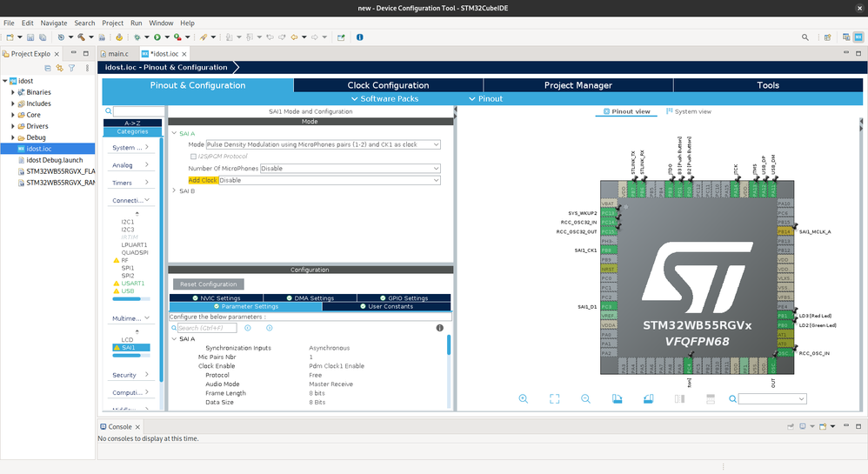Click the next search result arrow icon
Screen dimensions: 868x474
pyautogui.click(x=269, y=328)
